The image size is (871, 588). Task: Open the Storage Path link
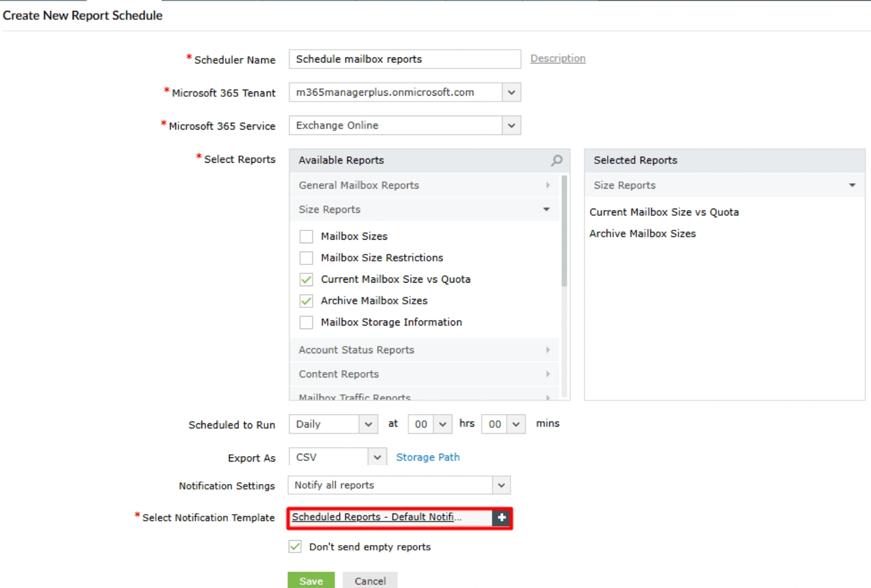pos(428,457)
